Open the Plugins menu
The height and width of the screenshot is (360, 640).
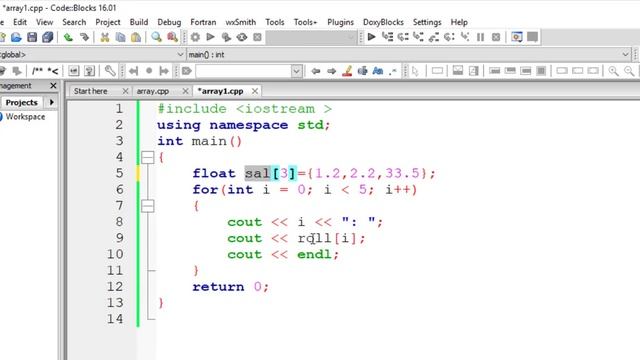coord(340,22)
